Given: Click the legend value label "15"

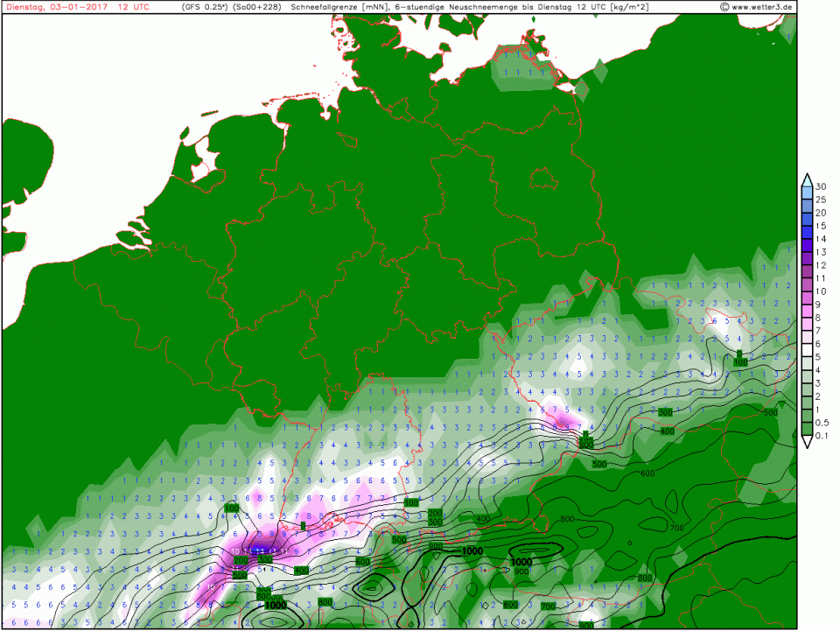Looking at the screenshot, I should [821, 226].
